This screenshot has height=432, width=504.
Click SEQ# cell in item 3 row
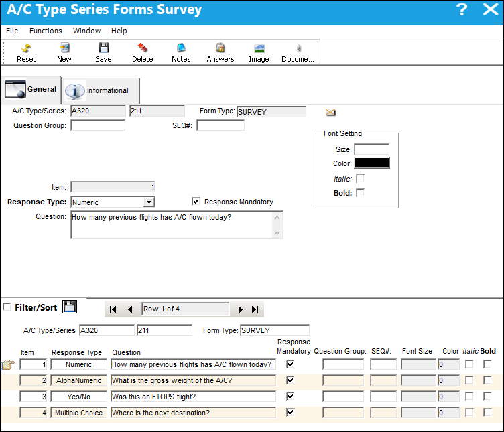click(x=383, y=397)
